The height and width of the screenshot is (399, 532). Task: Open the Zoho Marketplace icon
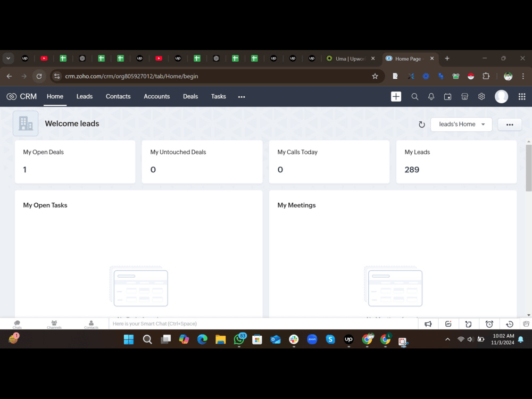pyautogui.click(x=464, y=96)
